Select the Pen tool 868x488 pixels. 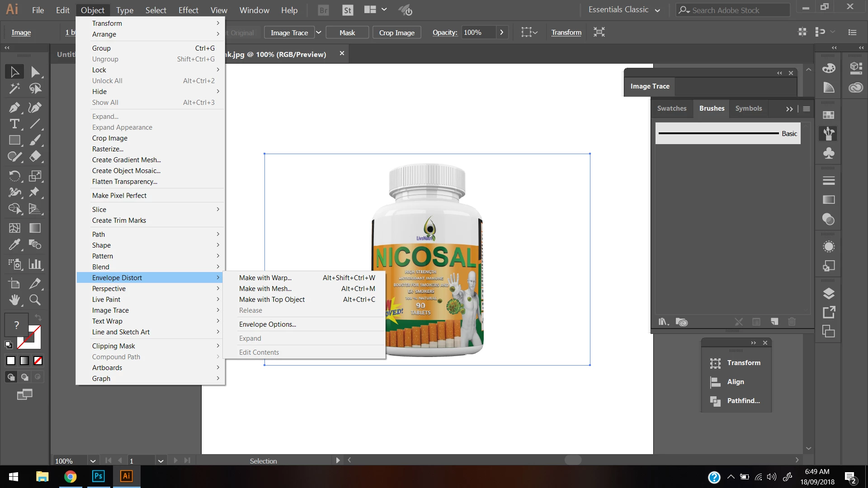(14, 108)
